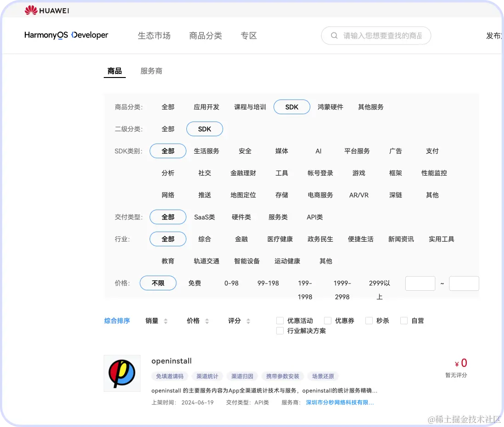
Task: Select 不限 price option
Action: (x=158, y=283)
